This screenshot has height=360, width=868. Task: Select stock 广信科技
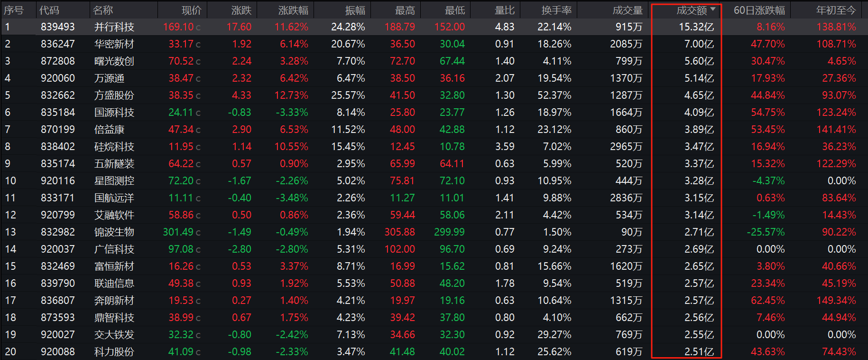pos(114,249)
